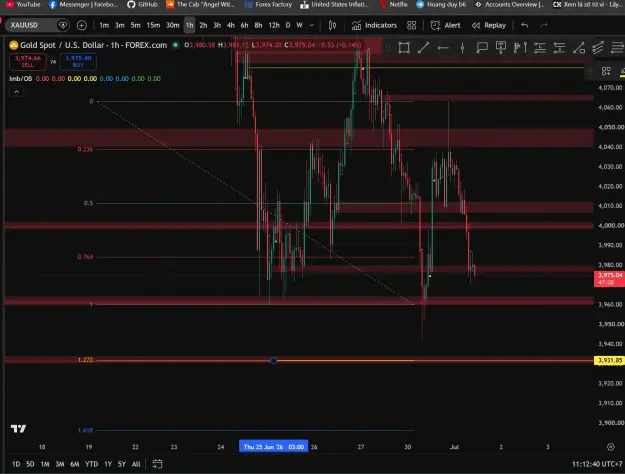Set the 1D date range

click(16, 464)
